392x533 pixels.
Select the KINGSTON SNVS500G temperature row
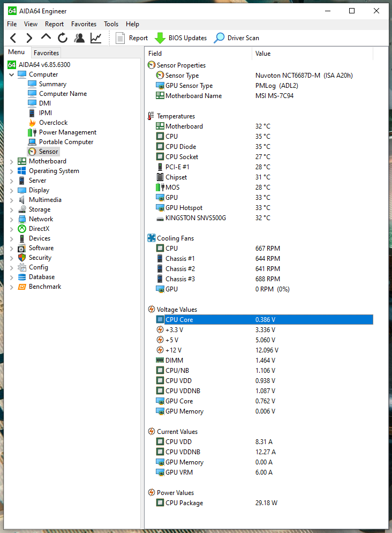(264, 218)
